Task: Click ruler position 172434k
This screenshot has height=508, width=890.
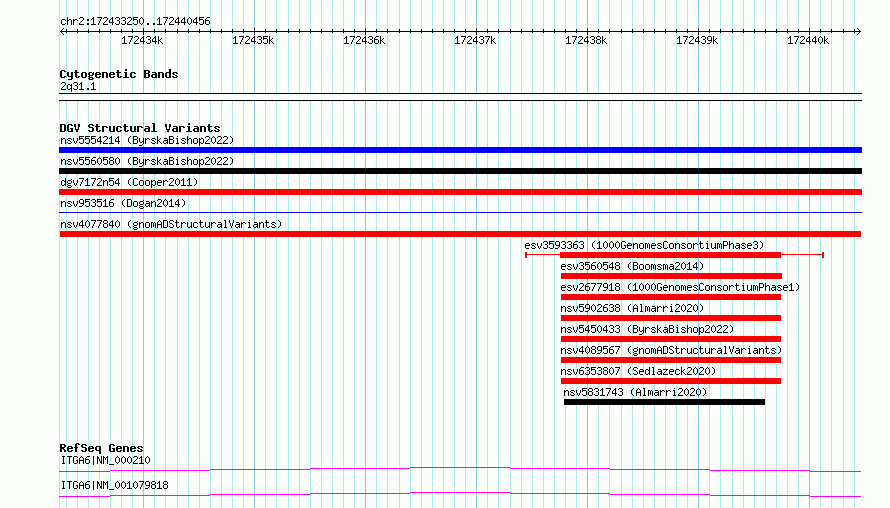Action: (142, 40)
